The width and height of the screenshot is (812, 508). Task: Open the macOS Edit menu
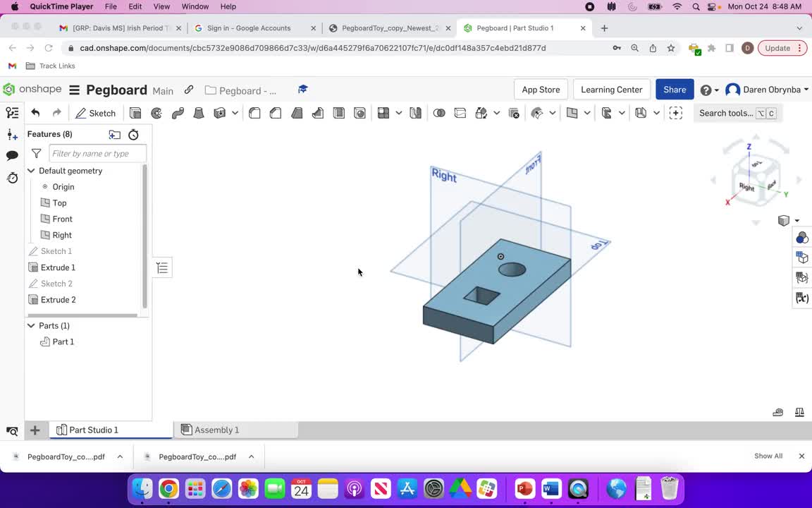point(135,7)
